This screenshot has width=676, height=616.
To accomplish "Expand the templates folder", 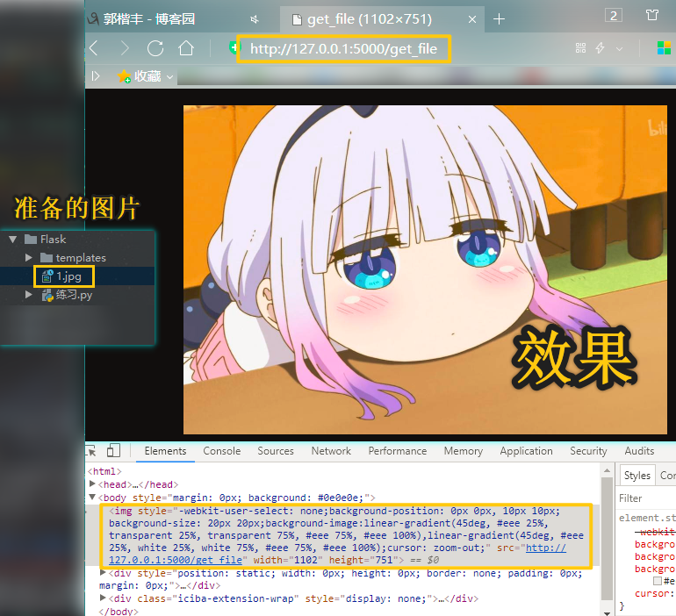I will tap(28, 258).
